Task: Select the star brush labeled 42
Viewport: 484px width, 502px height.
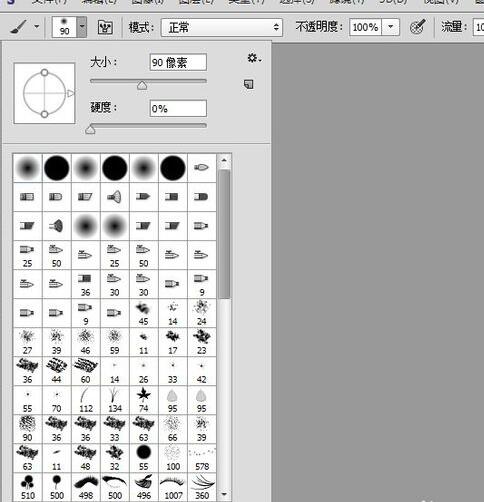Action: coord(202,371)
